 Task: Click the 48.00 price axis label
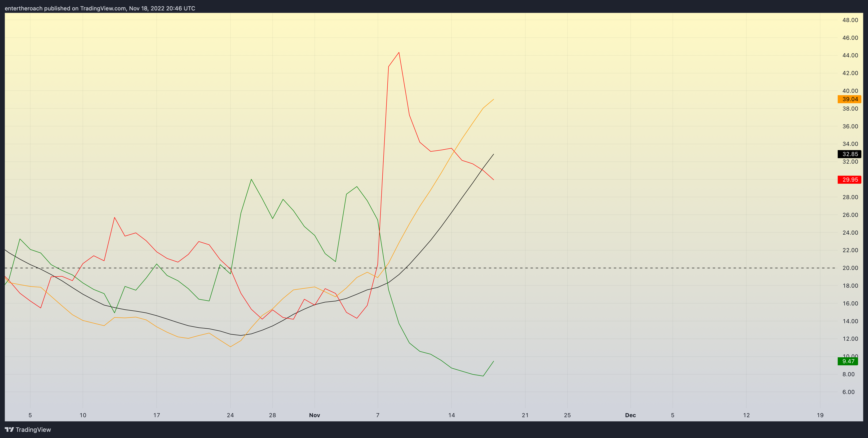(x=850, y=20)
